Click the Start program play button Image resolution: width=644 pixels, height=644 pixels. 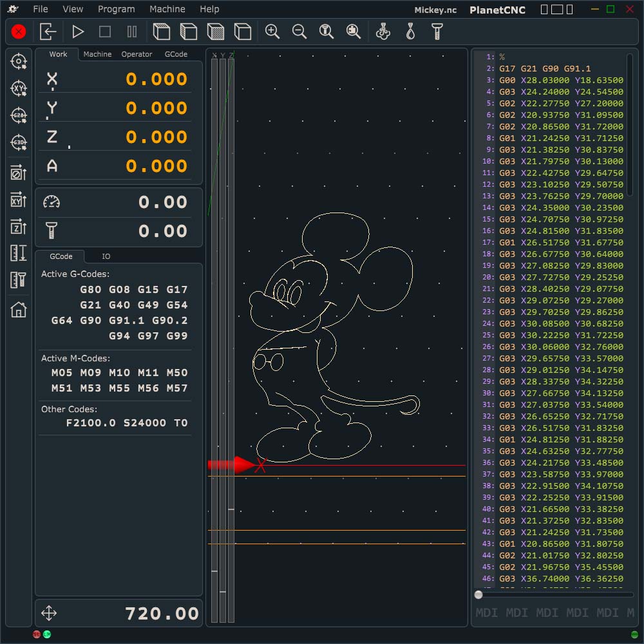click(x=78, y=32)
